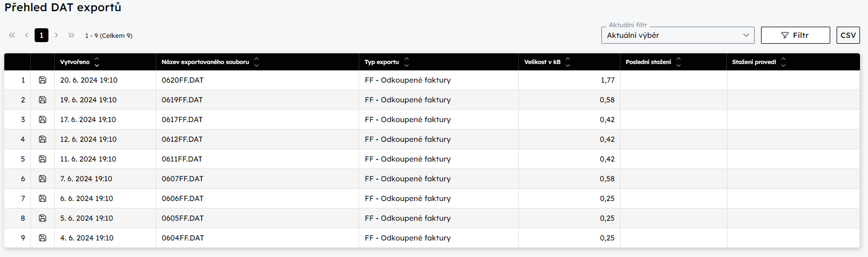868x257 pixels.
Task: Download the 0619FF.DAT file via save icon
Action: click(43, 100)
